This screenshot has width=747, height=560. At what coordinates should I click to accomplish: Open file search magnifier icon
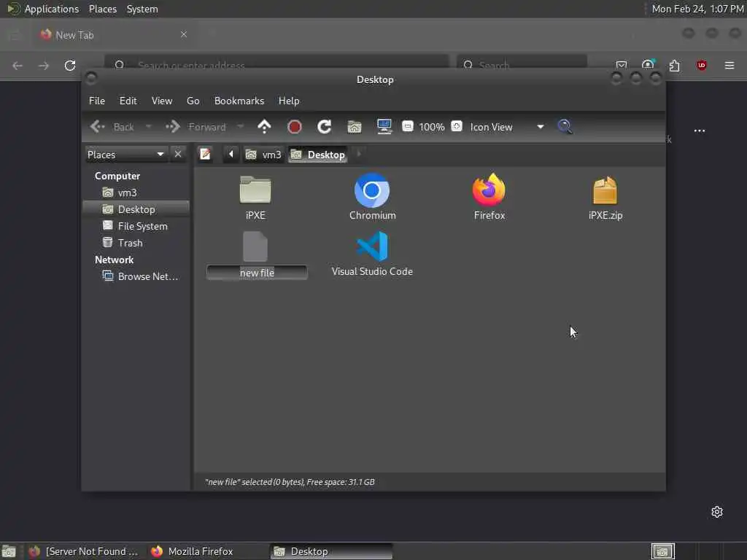(x=565, y=127)
